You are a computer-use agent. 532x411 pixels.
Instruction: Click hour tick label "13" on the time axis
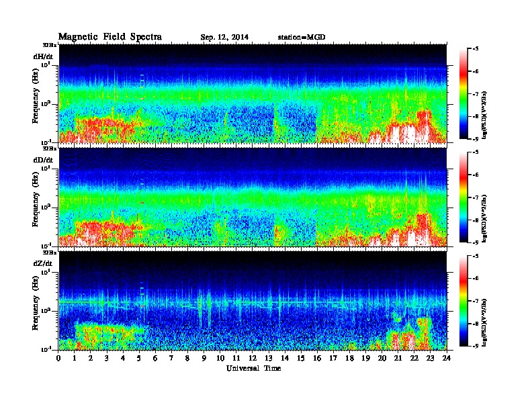click(x=269, y=358)
